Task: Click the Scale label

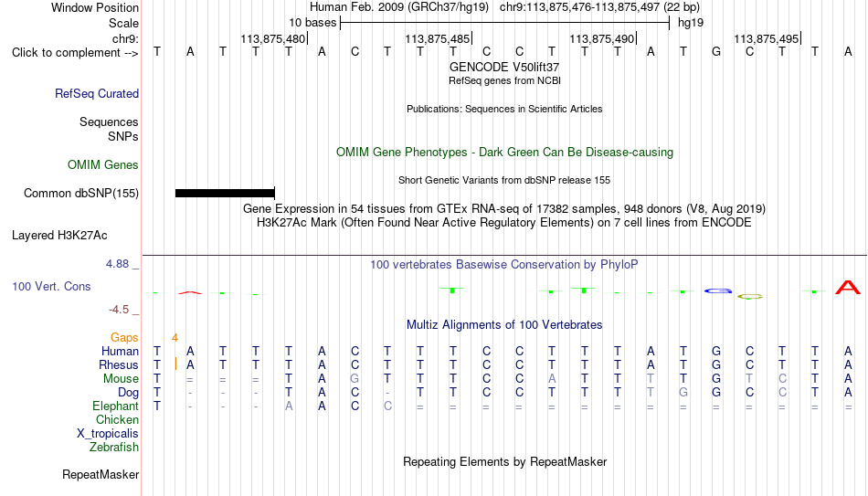Action: (123, 23)
